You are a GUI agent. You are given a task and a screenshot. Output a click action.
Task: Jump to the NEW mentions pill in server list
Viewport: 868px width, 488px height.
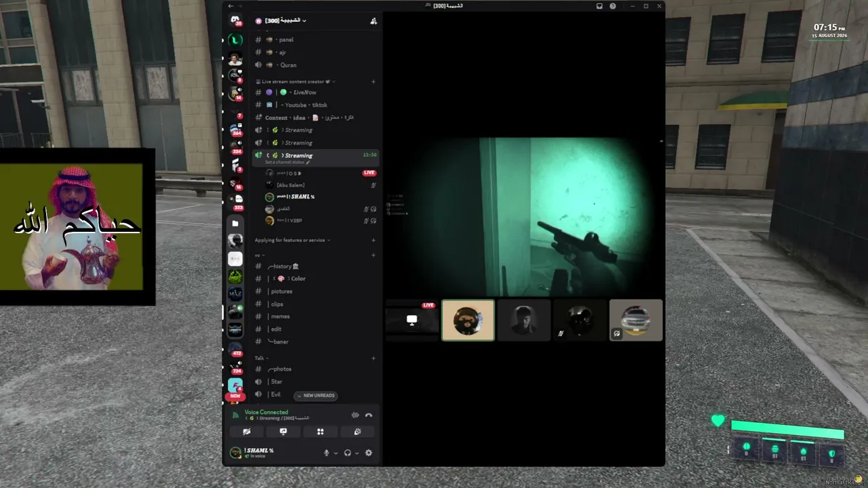pos(235,396)
